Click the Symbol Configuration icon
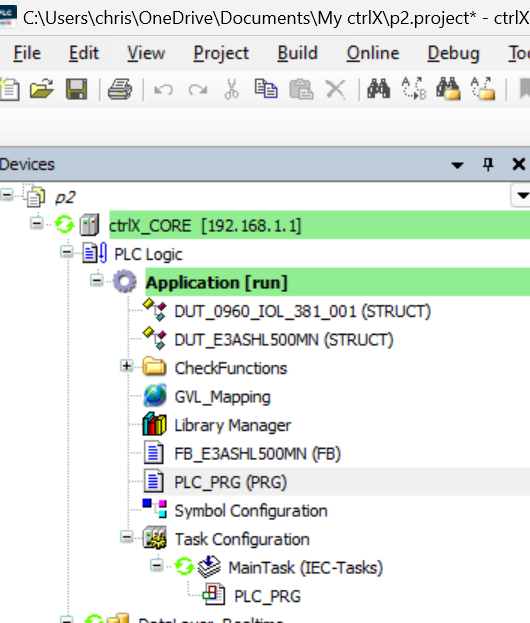The image size is (530, 623). (x=155, y=509)
